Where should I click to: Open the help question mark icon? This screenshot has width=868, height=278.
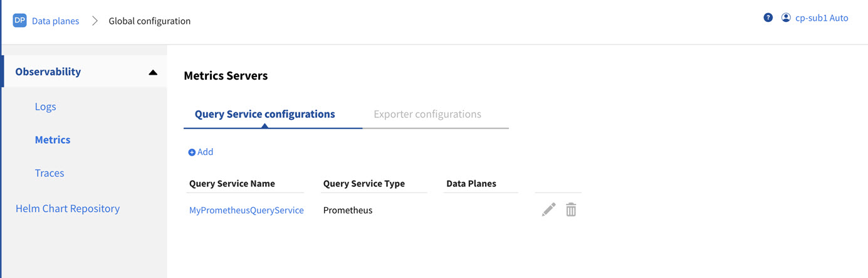(768, 18)
